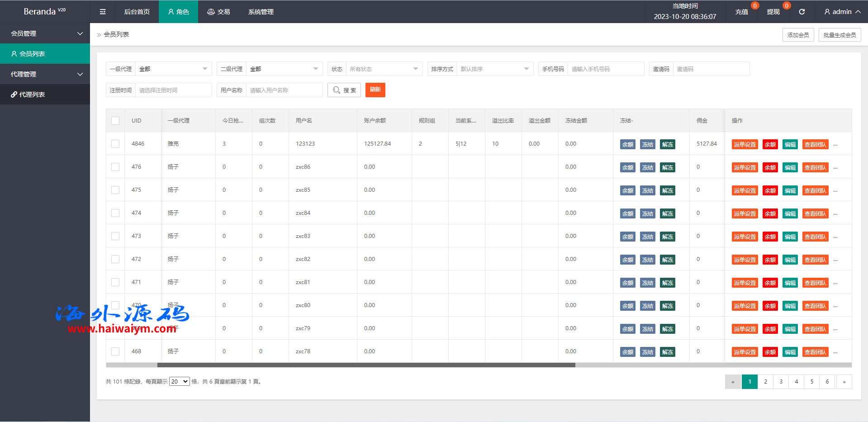Click the 交易 scales icon tab

(218, 12)
